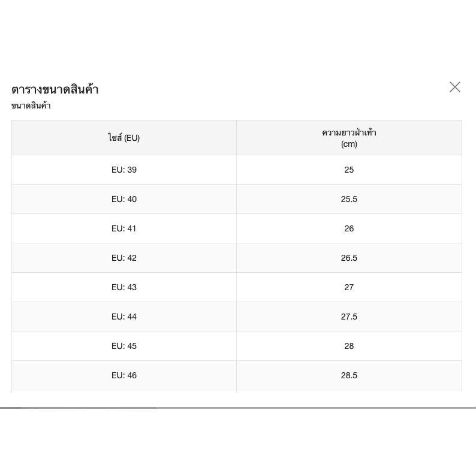Close the size chart dialog
This screenshot has height=476, width=476.
455,87
